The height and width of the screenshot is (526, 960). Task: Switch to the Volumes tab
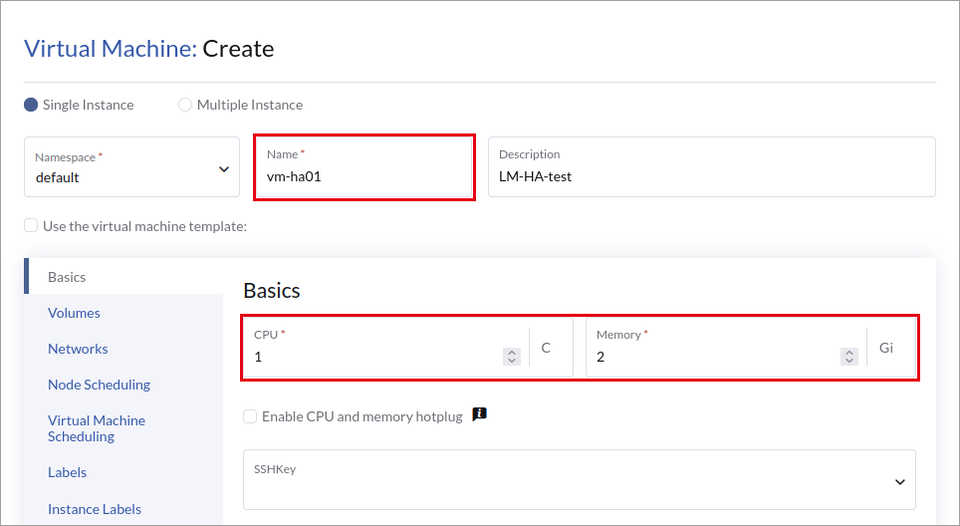pos(74,313)
